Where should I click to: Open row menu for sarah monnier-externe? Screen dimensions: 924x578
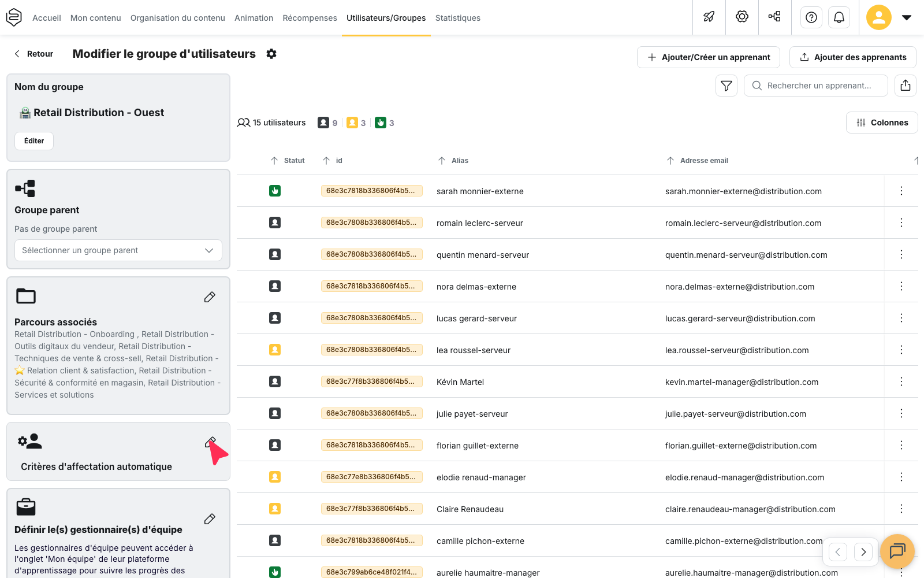click(x=901, y=191)
